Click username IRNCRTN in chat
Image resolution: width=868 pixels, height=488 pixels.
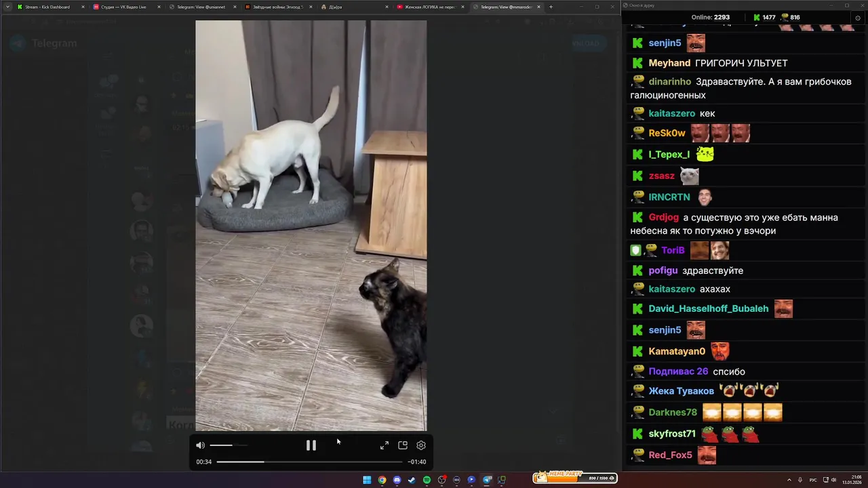[x=669, y=197]
